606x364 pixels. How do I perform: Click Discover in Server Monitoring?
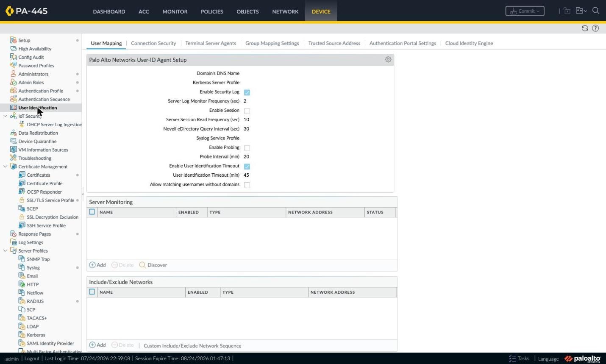point(153,265)
